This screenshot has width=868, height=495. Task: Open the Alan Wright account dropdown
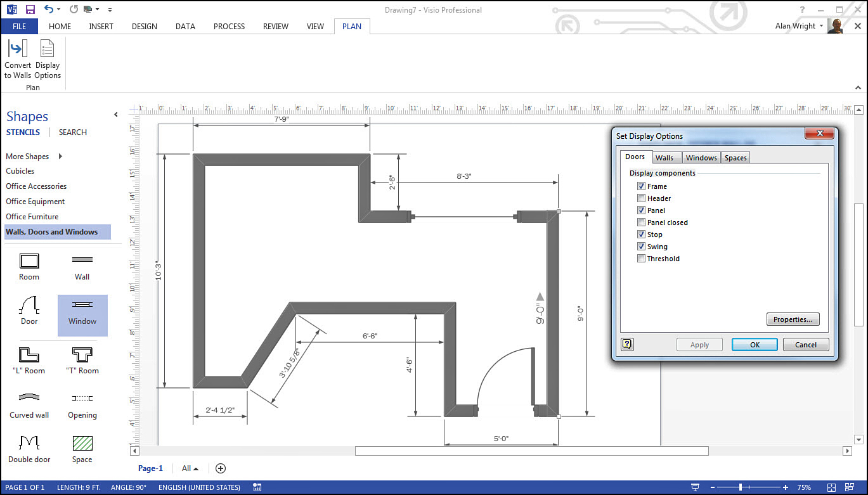[822, 26]
